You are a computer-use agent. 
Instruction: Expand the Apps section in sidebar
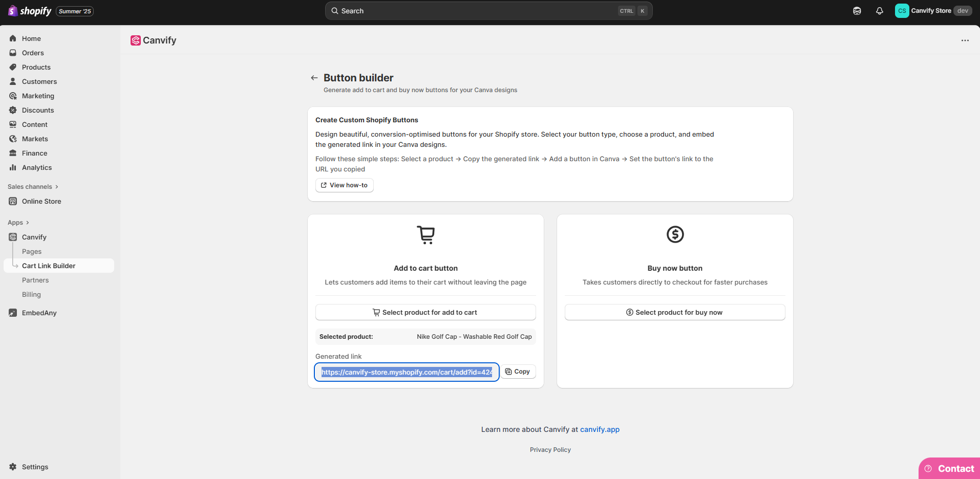(18, 223)
